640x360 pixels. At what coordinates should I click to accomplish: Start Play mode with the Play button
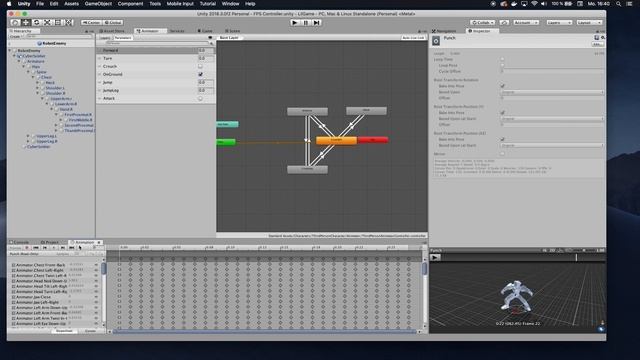(295, 23)
